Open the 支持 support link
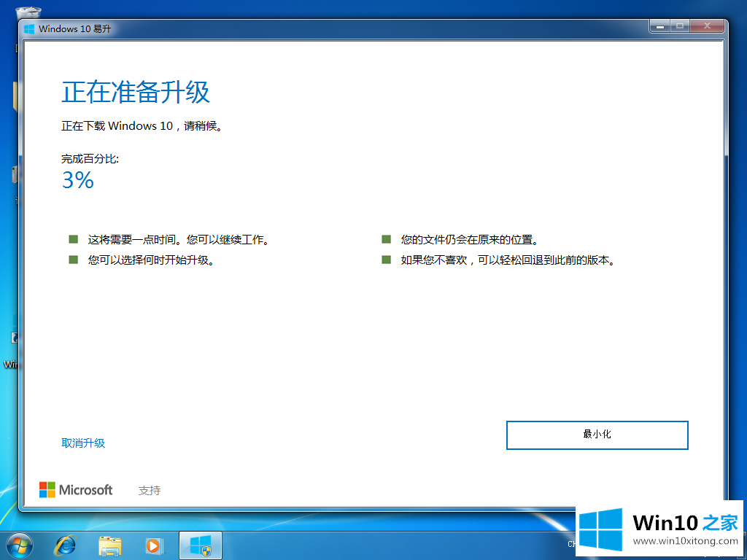 coord(150,490)
